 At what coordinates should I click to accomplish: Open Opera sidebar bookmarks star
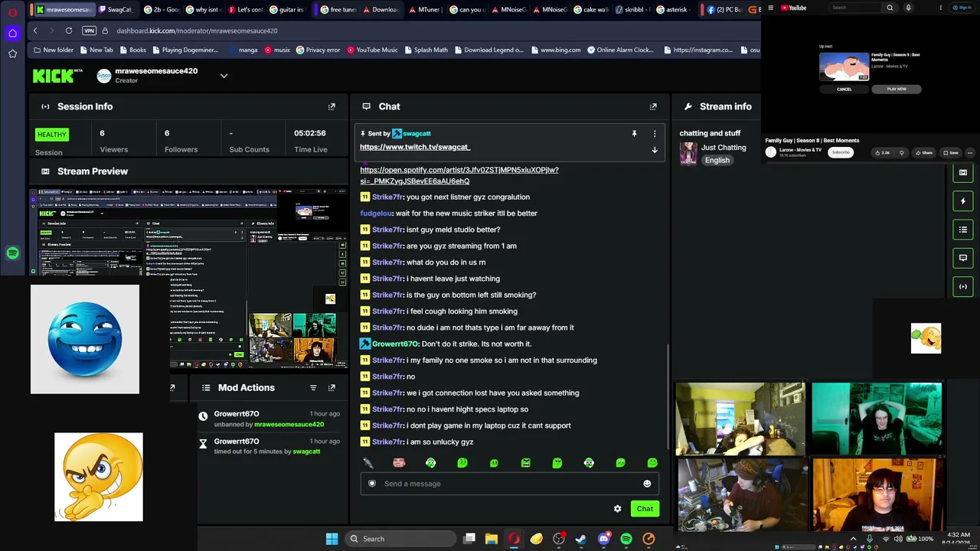pos(12,54)
